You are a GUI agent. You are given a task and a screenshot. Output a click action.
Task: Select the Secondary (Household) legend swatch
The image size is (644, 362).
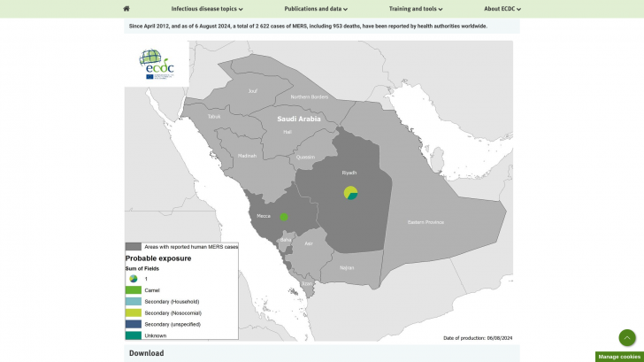pos(134,302)
